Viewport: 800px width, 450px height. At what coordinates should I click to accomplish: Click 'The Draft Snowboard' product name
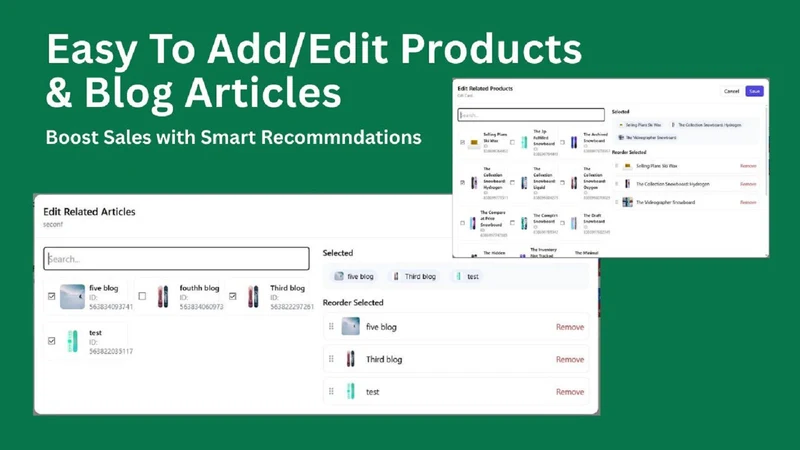click(x=594, y=218)
